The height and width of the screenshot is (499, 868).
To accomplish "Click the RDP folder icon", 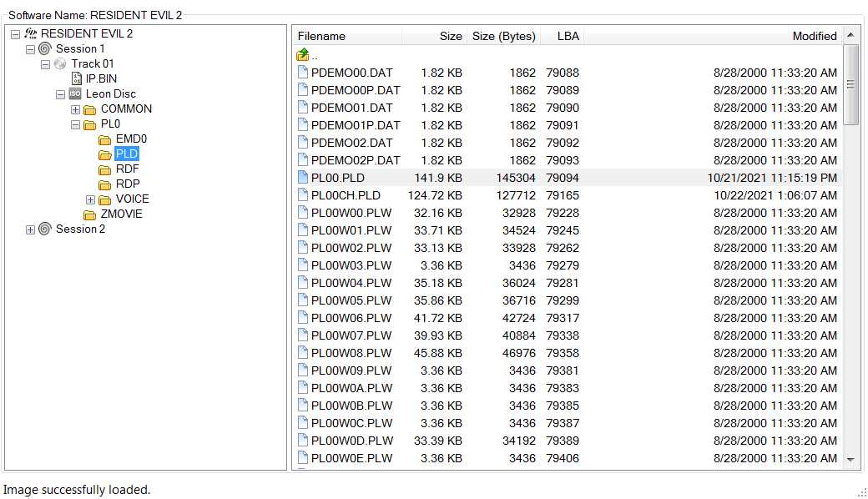I will click(x=104, y=184).
